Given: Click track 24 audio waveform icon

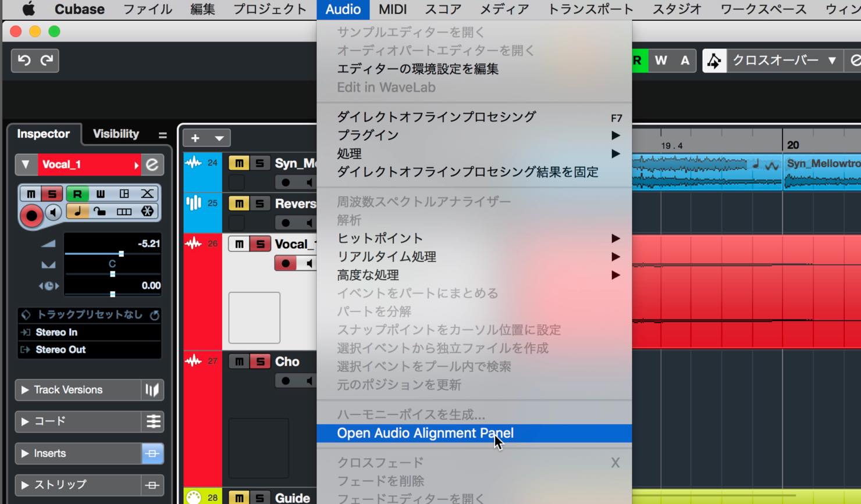Looking at the screenshot, I should (x=193, y=163).
